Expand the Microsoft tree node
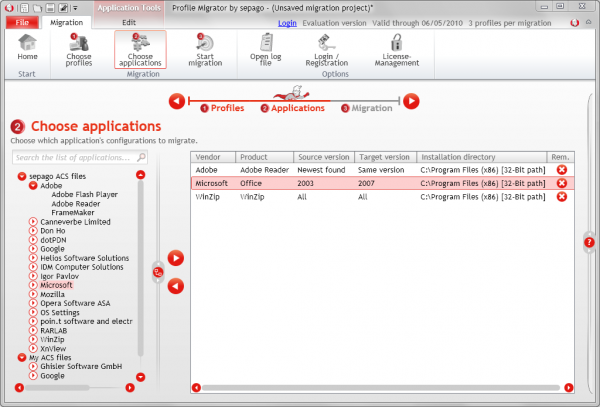Image resolution: width=600 pixels, height=407 pixels. point(33,285)
